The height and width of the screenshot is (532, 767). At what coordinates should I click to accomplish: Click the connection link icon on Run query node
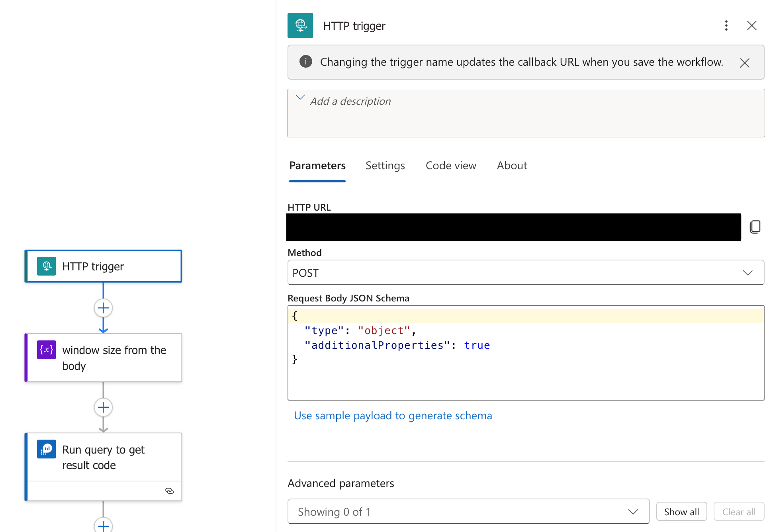tap(170, 491)
